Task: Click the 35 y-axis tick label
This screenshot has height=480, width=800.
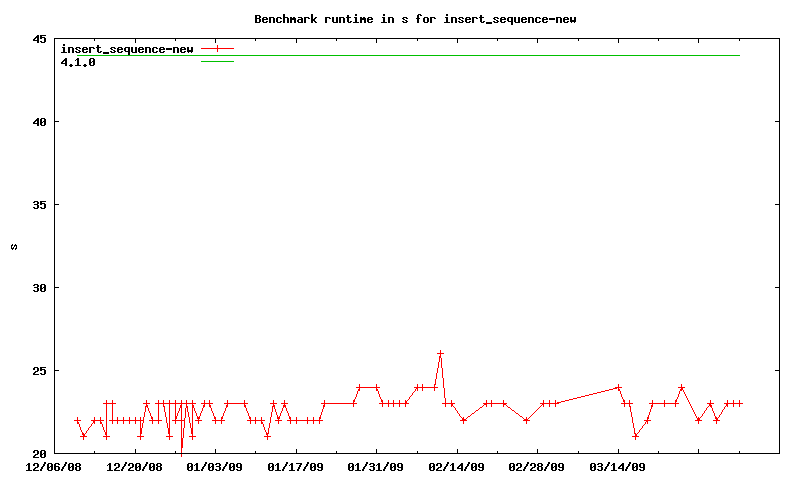Action: 40,205
